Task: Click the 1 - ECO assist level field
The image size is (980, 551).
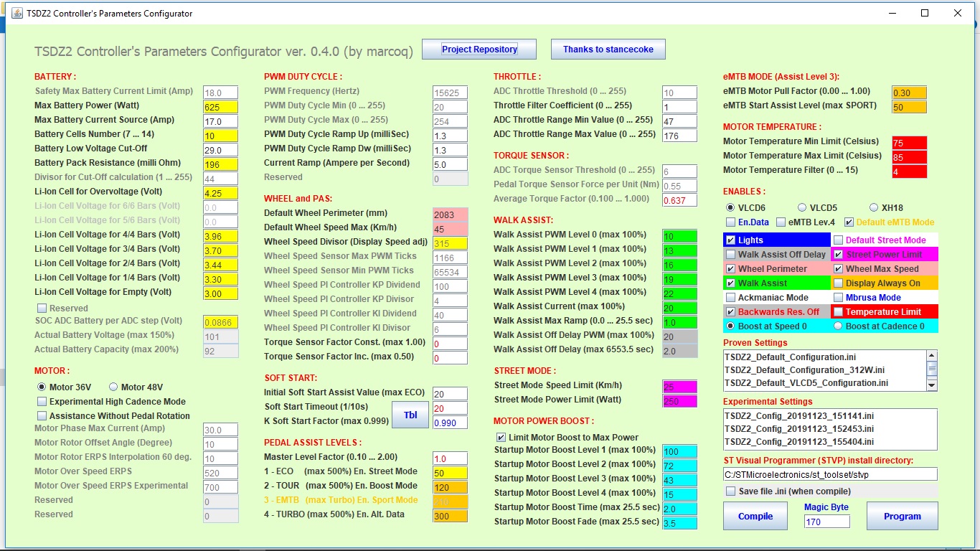Action: [451, 473]
